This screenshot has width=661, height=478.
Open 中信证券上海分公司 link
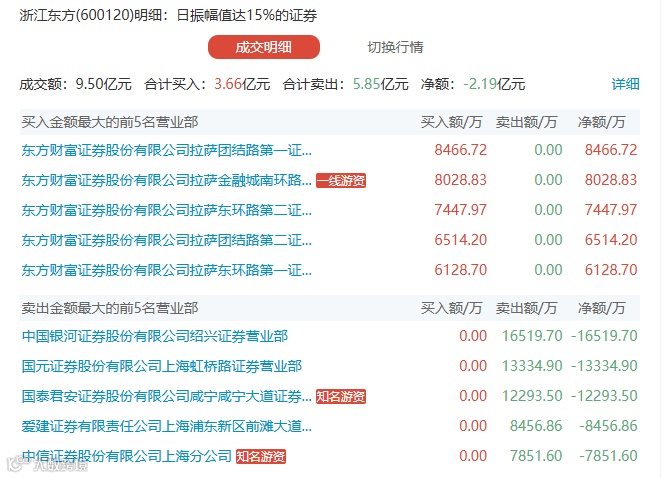point(127,456)
